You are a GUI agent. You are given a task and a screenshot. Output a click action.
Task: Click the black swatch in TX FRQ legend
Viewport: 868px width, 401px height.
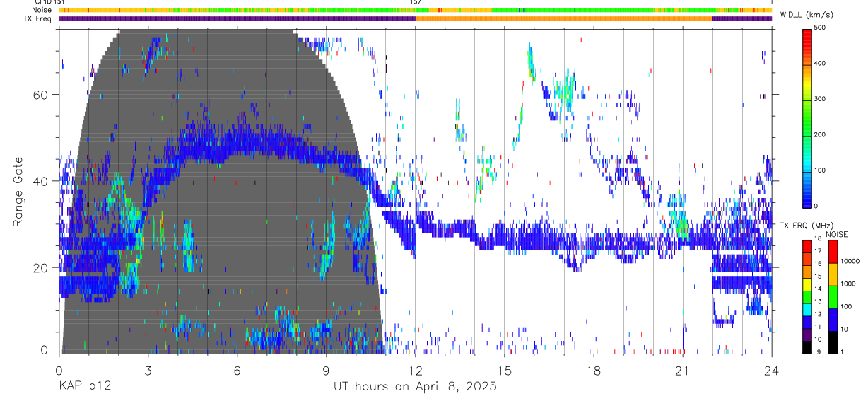click(807, 347)
